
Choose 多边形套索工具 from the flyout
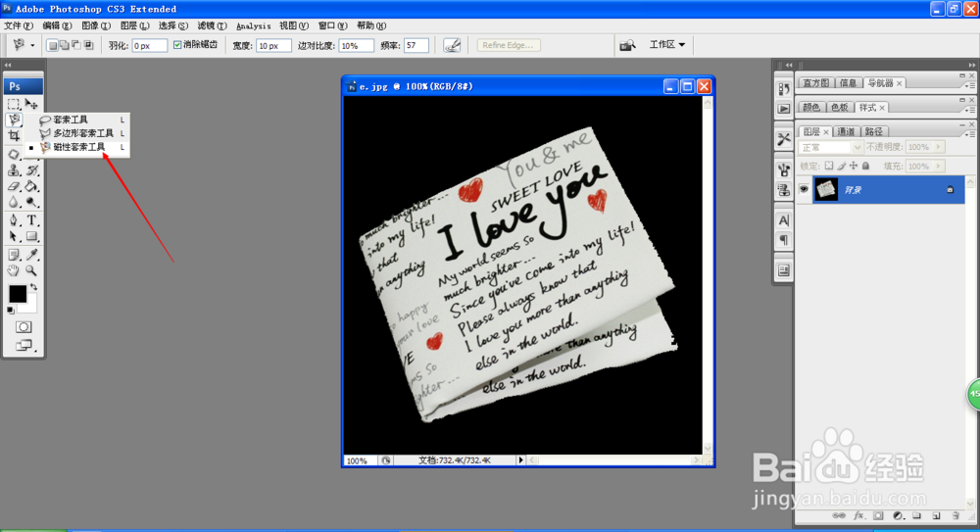pos(83,133)
